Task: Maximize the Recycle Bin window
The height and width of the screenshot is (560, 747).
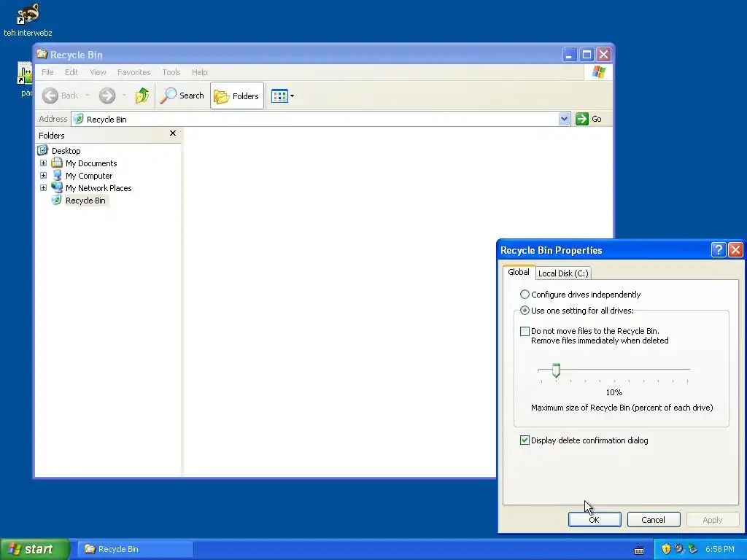Action: [x=587, y=54]
